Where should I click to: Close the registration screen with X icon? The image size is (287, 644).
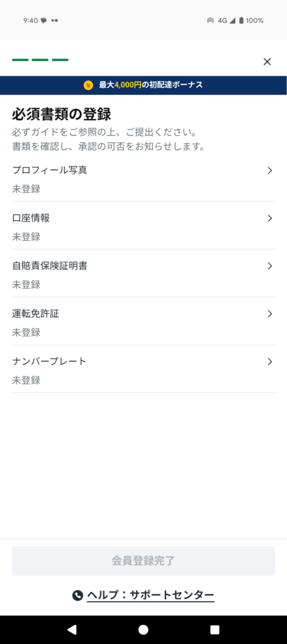(x=267, y=62)
